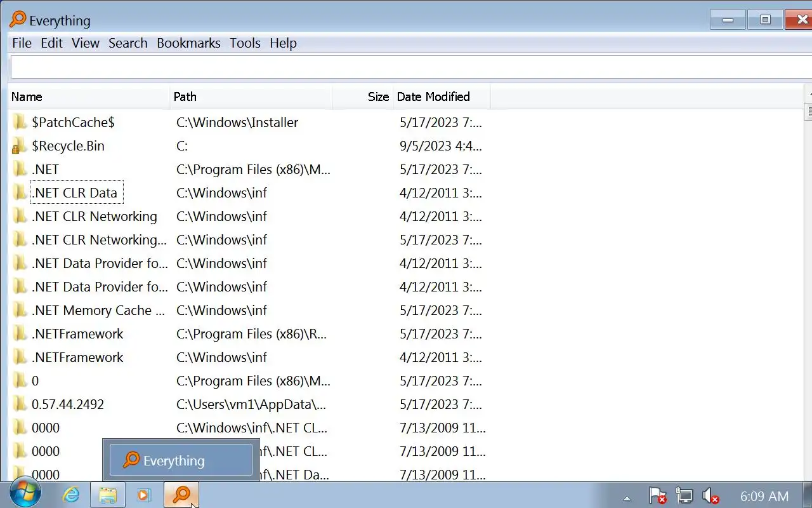
Task: Click the Everything taskbar preview thumbnail
Action: 181,460
